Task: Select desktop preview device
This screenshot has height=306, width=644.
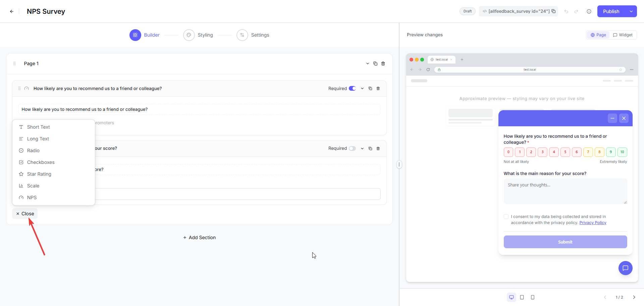Action: point(512,297)
